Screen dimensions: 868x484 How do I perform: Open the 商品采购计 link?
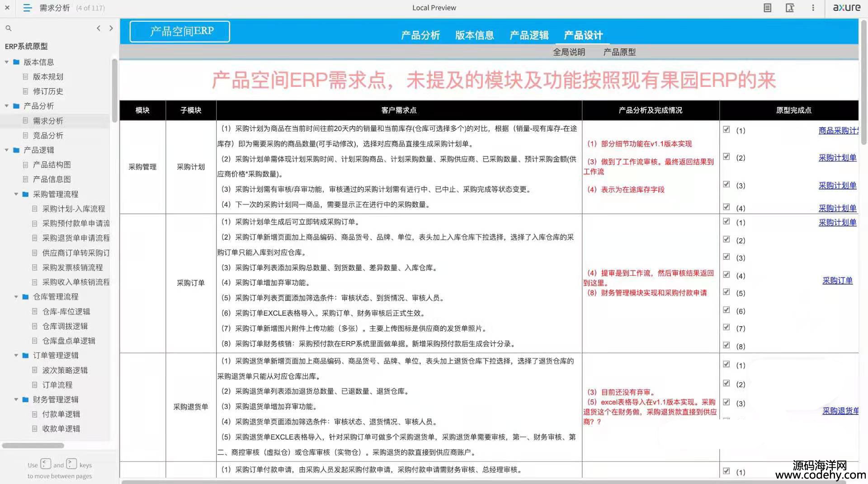click(838, 130)
